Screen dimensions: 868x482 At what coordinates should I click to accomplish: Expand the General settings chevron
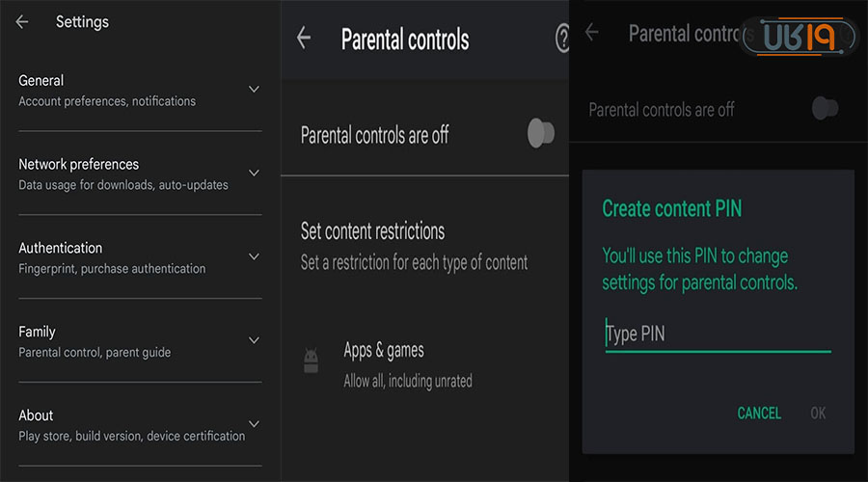pyautogui.click(x=254, y=90)
